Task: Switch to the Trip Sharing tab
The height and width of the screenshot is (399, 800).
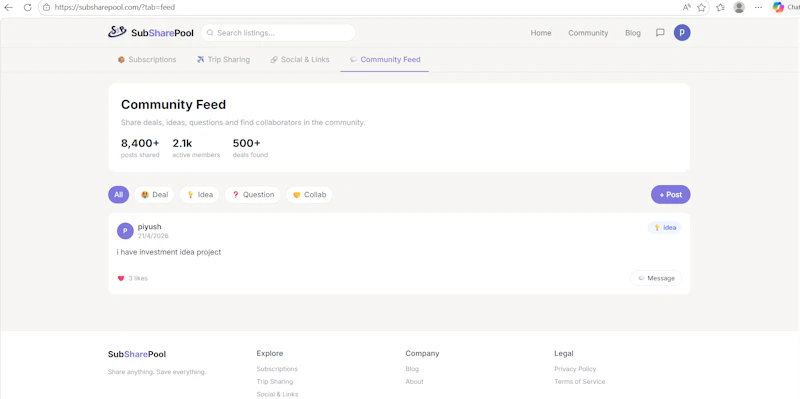Action: click(223, 60)
